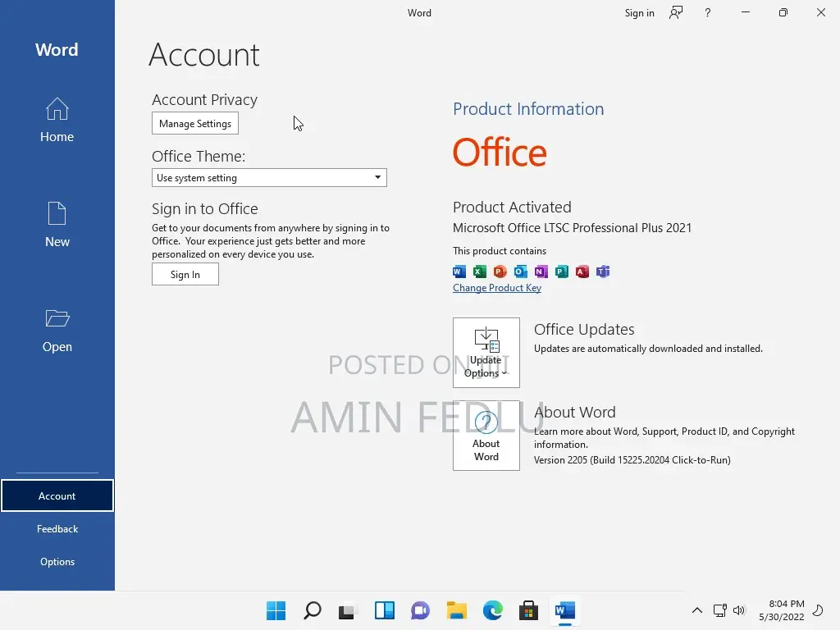Click the Help question mark in the title bar

click(x=707, y=12)
